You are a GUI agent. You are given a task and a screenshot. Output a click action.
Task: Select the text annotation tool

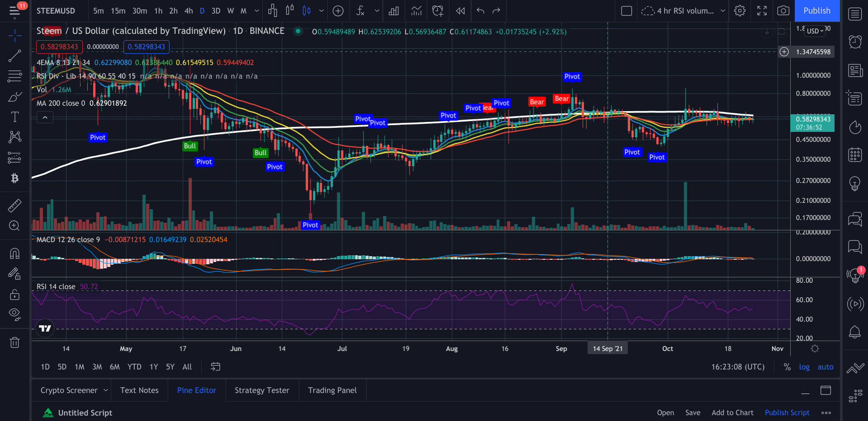14,117
